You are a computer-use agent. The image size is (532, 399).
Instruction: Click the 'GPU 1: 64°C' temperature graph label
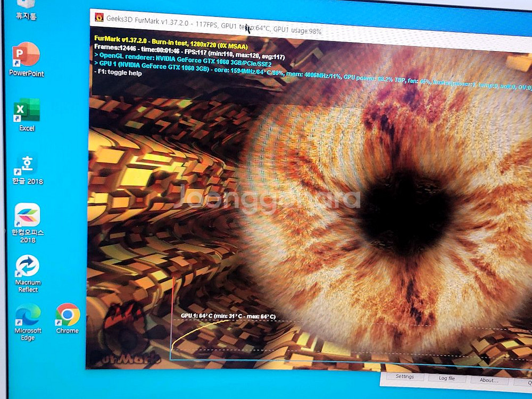point(228,316)
